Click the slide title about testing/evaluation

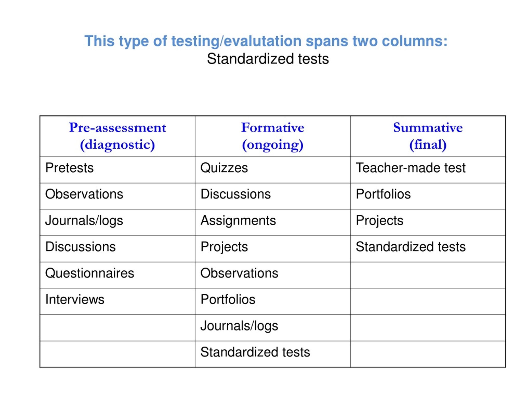tap(266, 41)
